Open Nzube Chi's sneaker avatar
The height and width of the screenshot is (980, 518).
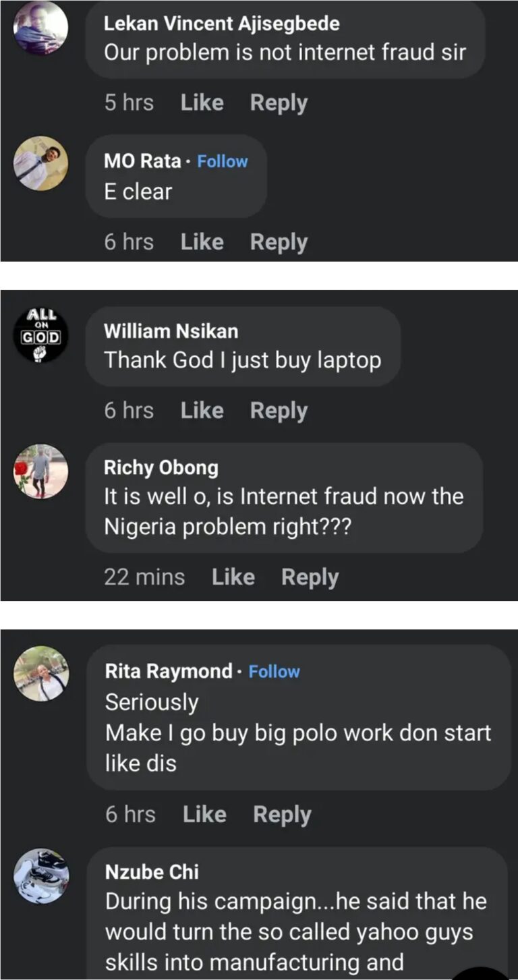pyautogui.click(x=41, y=875)
